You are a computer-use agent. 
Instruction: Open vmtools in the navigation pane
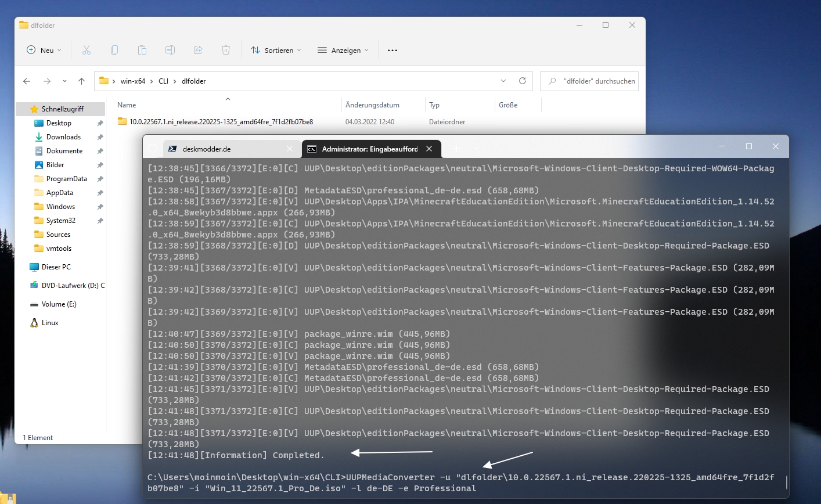59,249
